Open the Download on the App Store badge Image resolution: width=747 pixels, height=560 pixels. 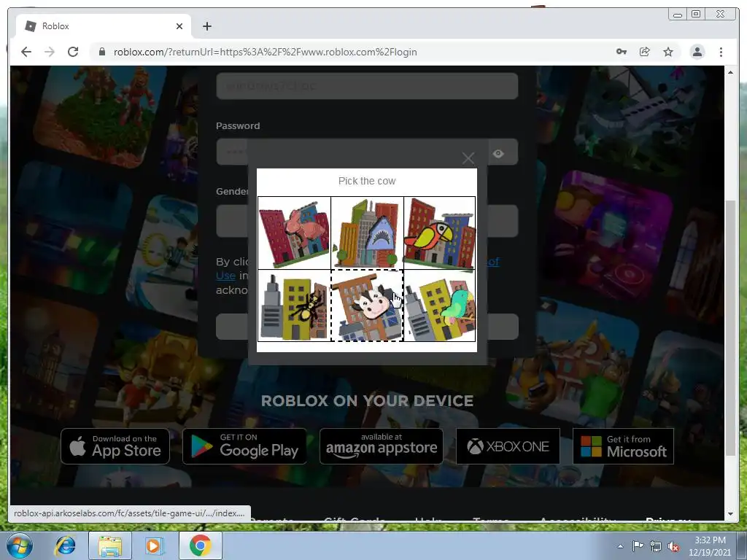tap(115, 446)
